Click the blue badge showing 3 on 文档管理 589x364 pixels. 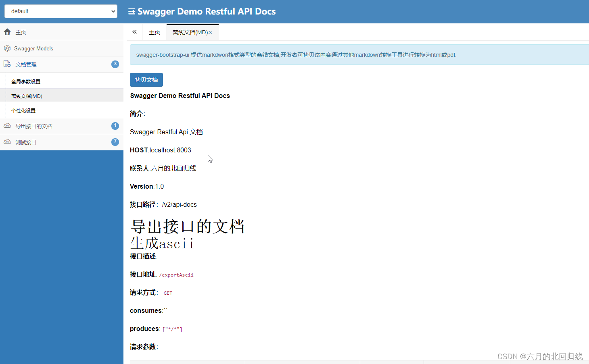click(115, 64)
